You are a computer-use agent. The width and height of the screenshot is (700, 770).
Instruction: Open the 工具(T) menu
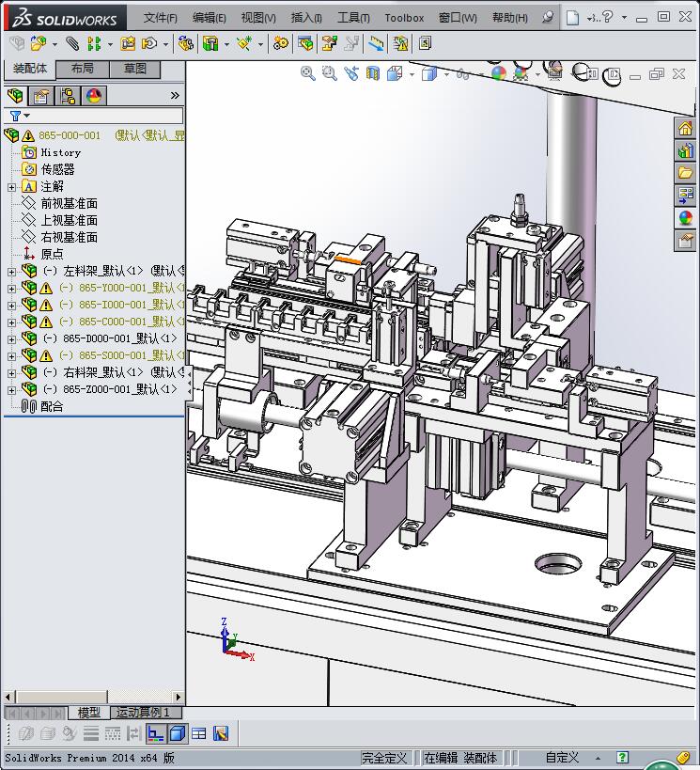353,18
